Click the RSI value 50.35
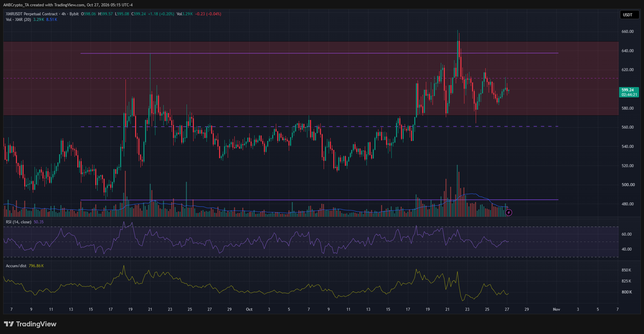 click(39, 222)
